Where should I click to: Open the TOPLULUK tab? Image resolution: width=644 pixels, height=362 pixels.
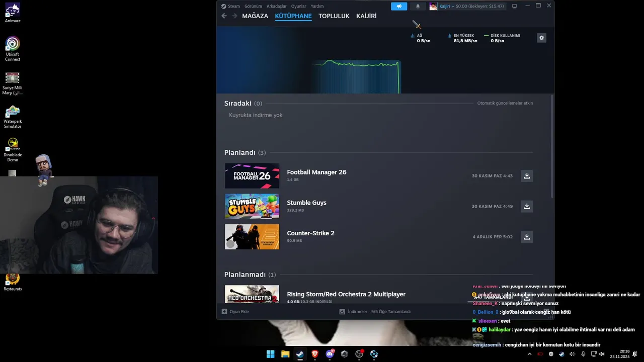pyautogui.click(x=334, y=16)
